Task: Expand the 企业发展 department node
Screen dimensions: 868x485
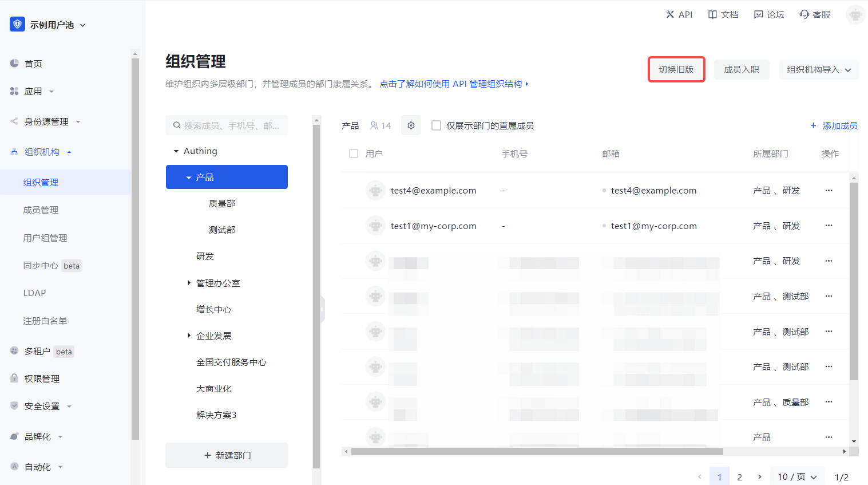Action: (189, 336)
